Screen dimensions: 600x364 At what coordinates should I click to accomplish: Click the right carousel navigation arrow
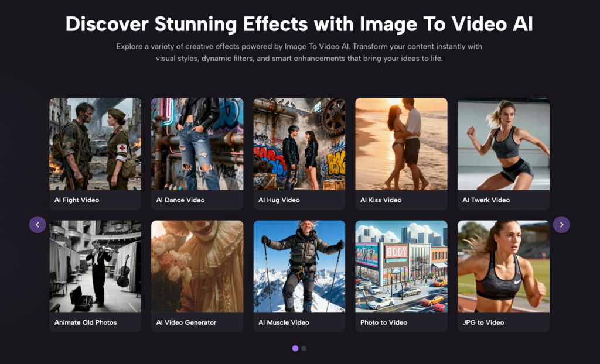[561, 224]
